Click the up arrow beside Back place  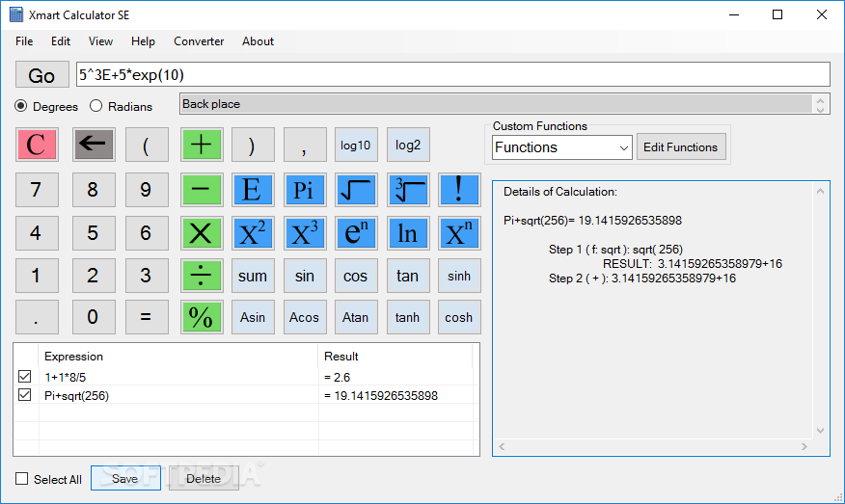coord(820,99)
